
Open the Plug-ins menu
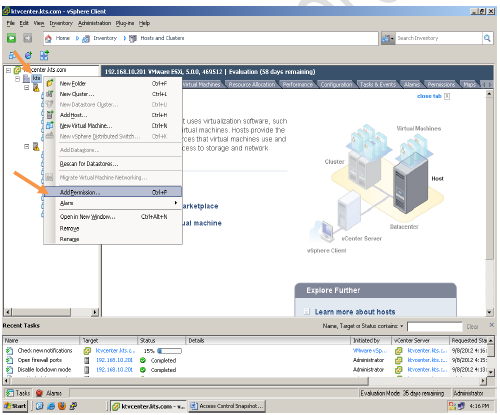(125, 23)
